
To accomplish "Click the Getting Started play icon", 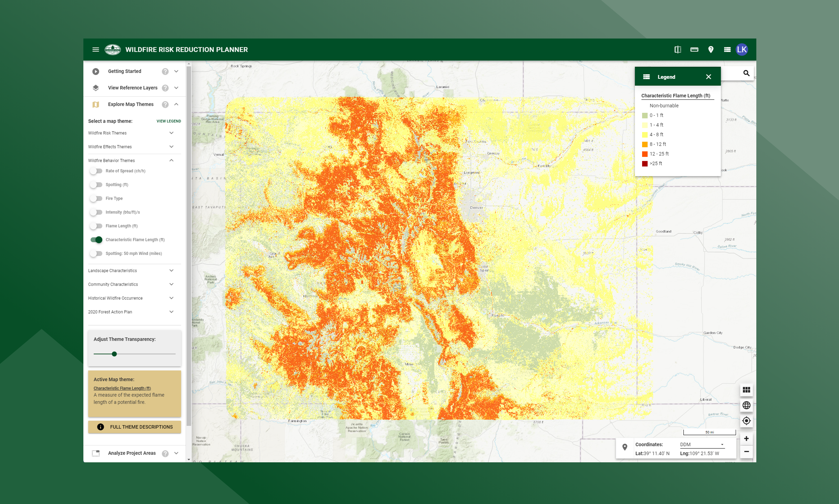I will (96, 71).
